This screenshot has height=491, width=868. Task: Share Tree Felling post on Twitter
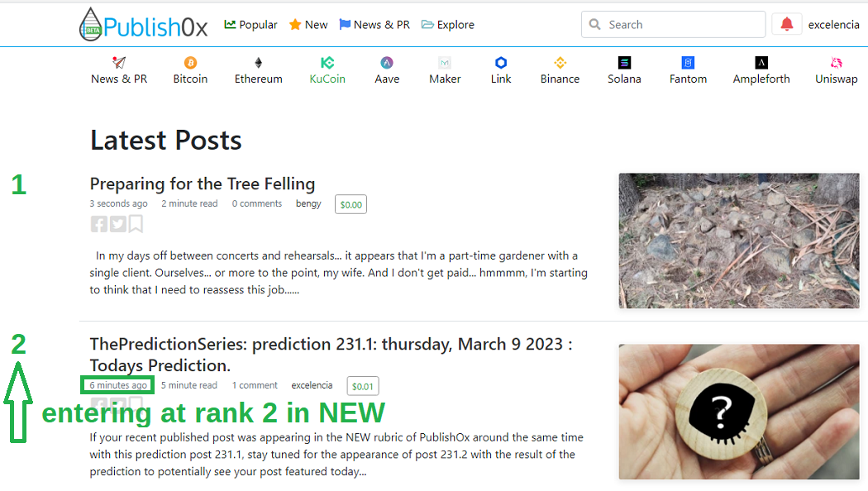(118, 224)
